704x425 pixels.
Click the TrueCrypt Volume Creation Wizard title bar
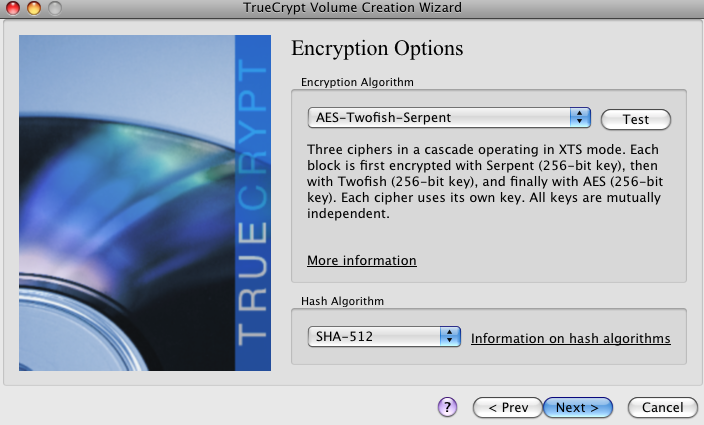(x=352, y=8)
